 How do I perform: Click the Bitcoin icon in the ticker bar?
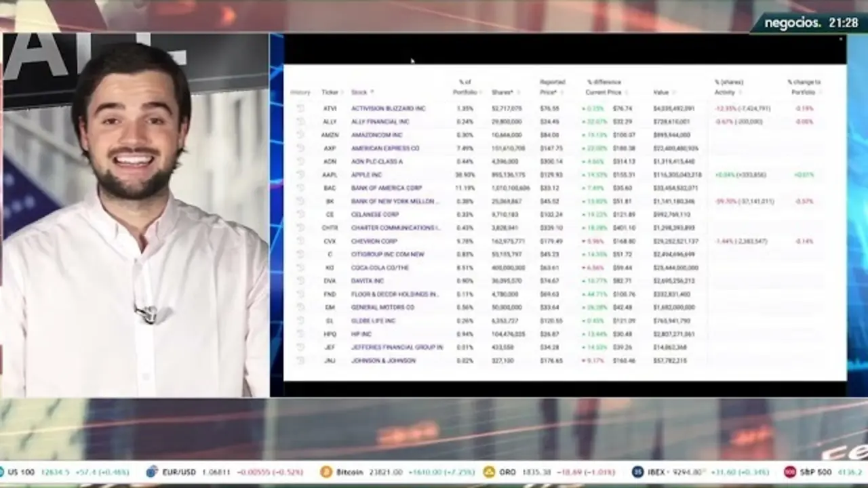pos(325,472)
